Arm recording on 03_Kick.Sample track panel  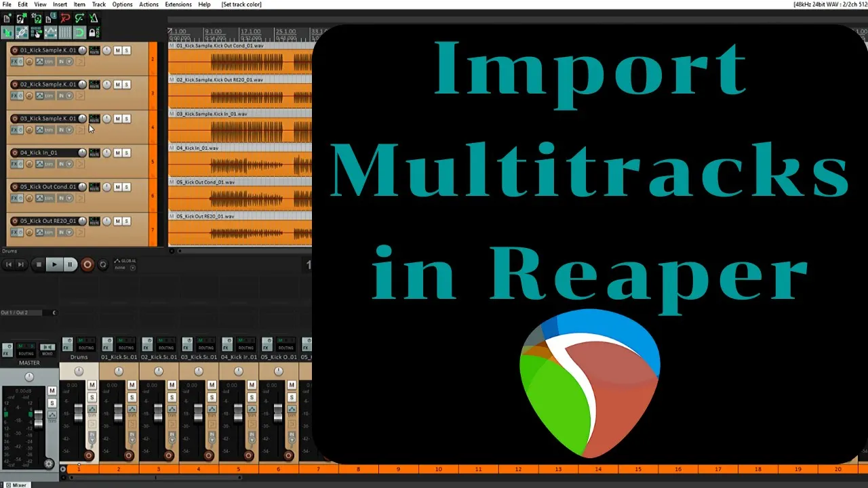click(x=15, y=118)
